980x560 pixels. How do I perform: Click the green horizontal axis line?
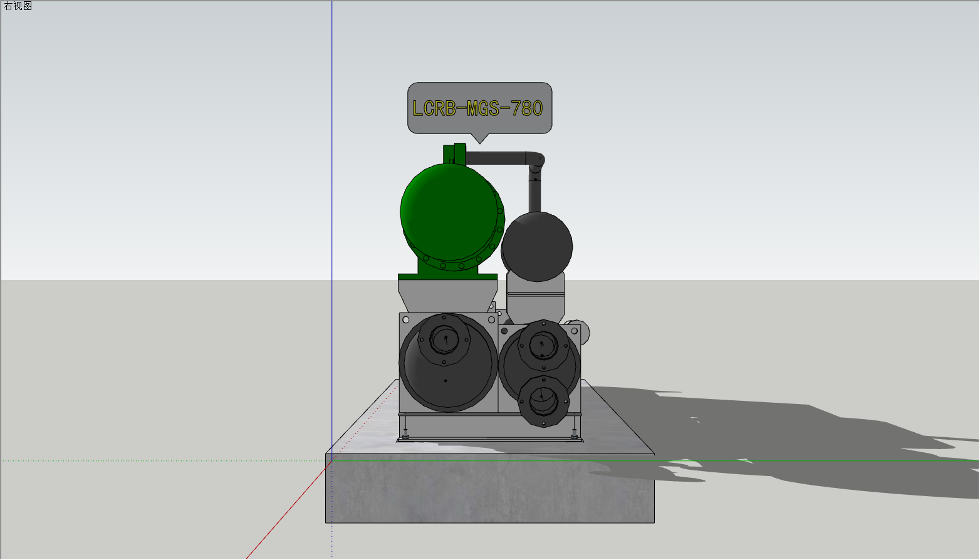point(815,462)
